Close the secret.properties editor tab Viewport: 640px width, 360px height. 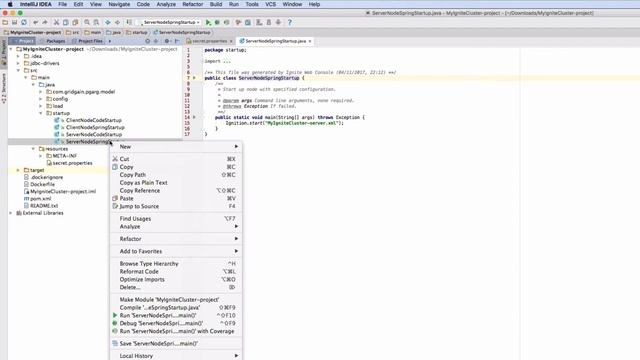tap(231, 41)
